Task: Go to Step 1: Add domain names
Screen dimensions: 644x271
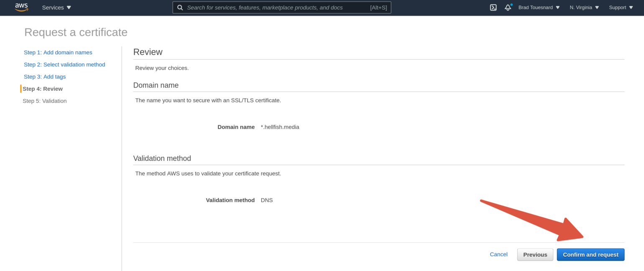Action: tap(58, 52)
